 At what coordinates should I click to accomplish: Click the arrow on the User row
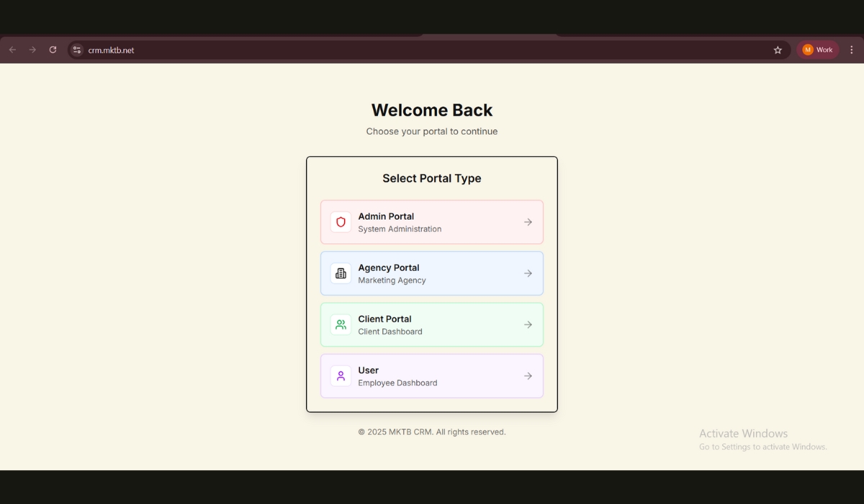click(x=528, y=376)
